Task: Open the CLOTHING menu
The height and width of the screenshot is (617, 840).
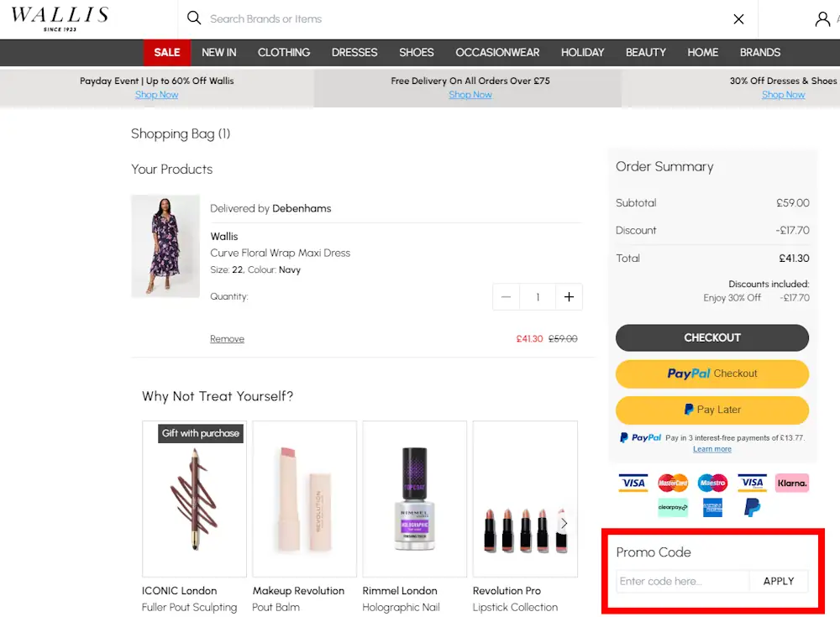Action: click(x=283, y=53)
